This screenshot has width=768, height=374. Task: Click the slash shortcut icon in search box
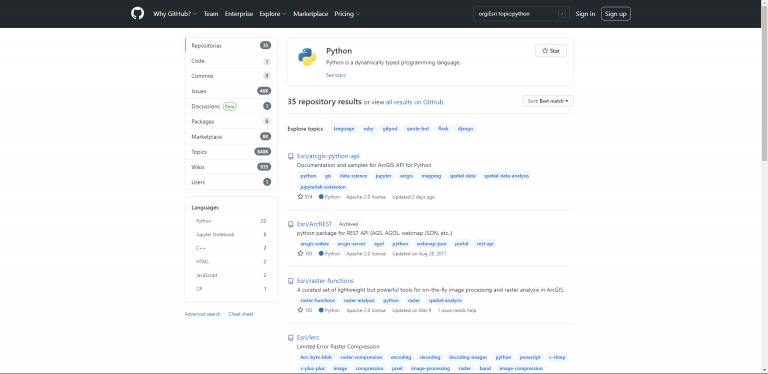[x=562, y=14]
